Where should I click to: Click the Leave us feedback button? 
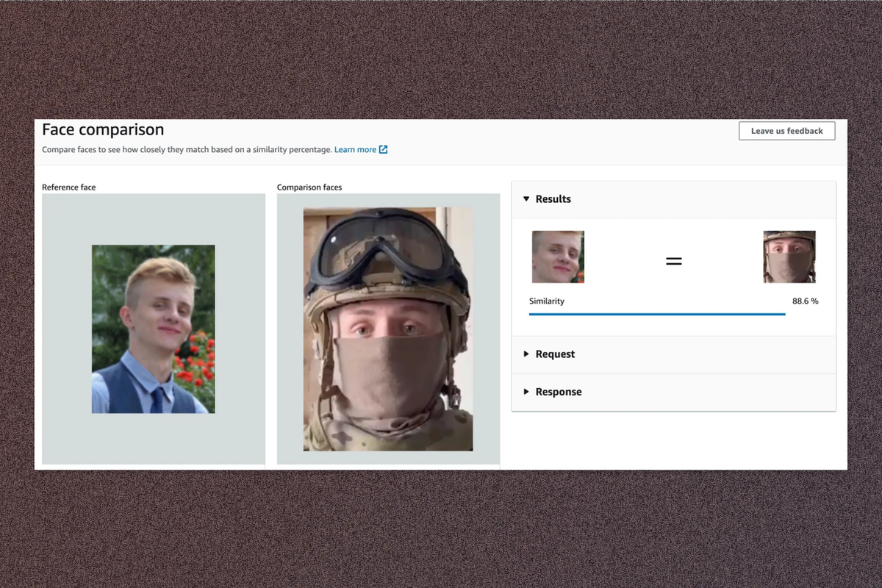pos(786,131)
